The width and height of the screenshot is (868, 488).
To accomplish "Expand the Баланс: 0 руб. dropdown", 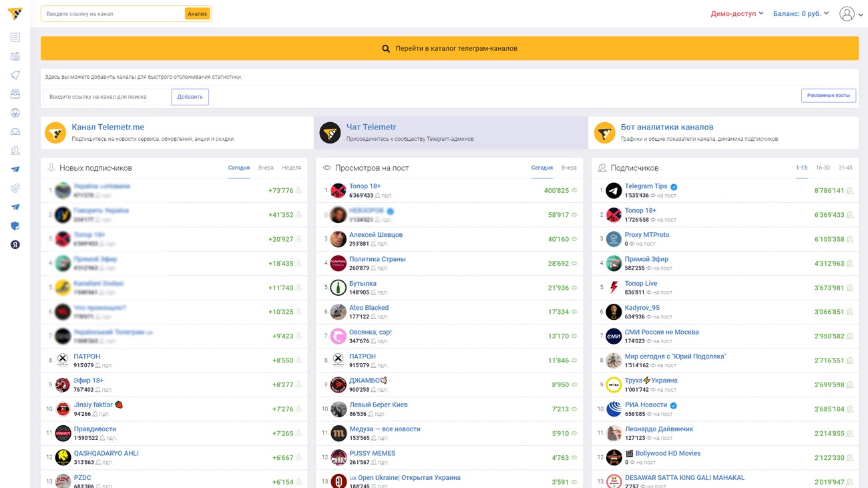I will coord(801,13).
